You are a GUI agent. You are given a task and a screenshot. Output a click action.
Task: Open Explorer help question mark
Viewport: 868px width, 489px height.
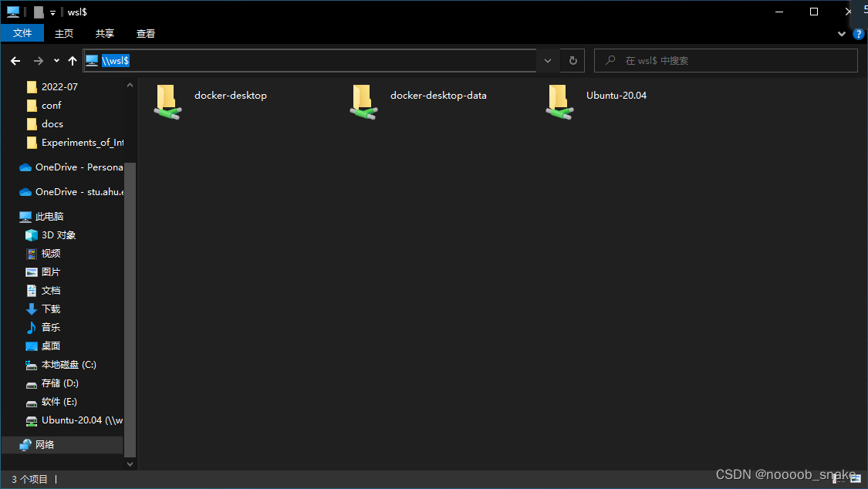[859, 34]
